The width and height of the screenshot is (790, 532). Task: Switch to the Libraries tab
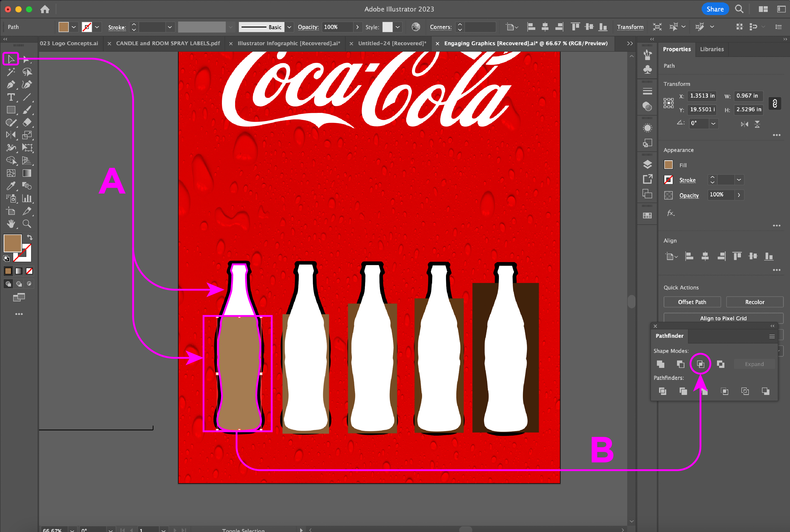click(x=711, y=49)
